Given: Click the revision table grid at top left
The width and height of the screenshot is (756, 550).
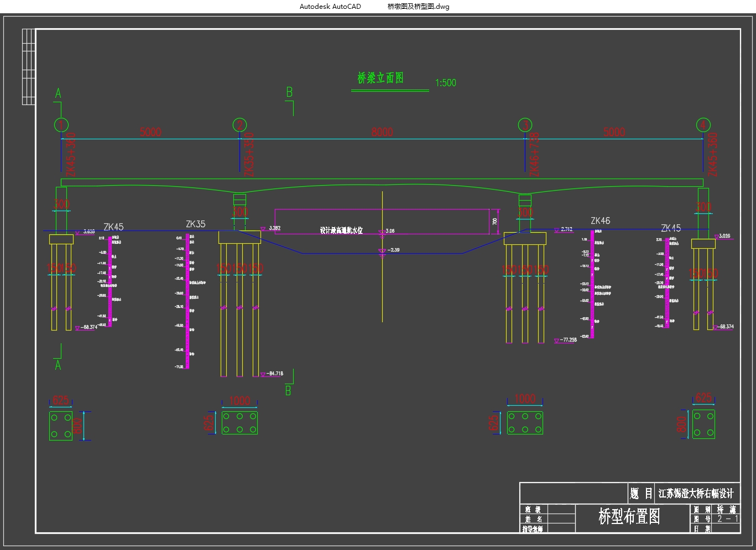Looking at the screenshot, I should 29,66.
